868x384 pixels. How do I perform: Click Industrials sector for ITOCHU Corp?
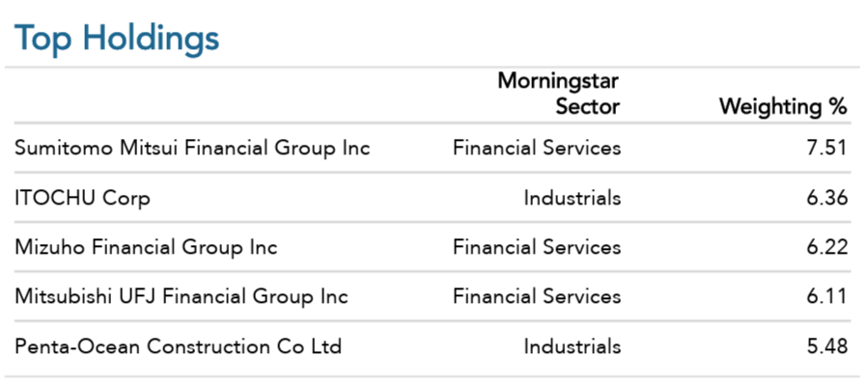point(573,198)
